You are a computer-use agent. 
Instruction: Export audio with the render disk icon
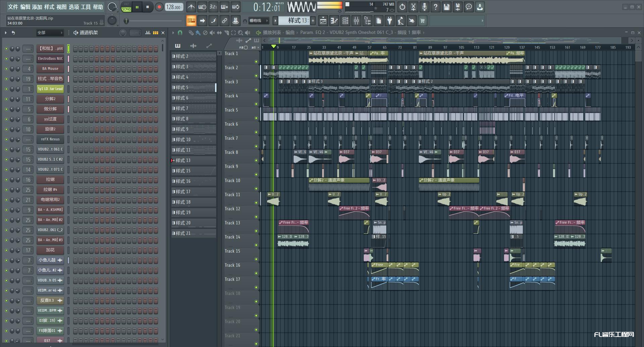[458, 7]
